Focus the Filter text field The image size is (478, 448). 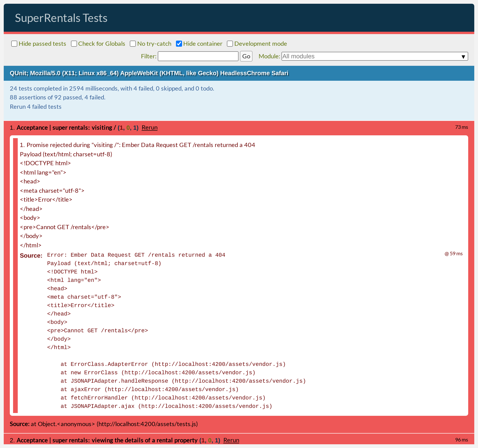point(198,56)
